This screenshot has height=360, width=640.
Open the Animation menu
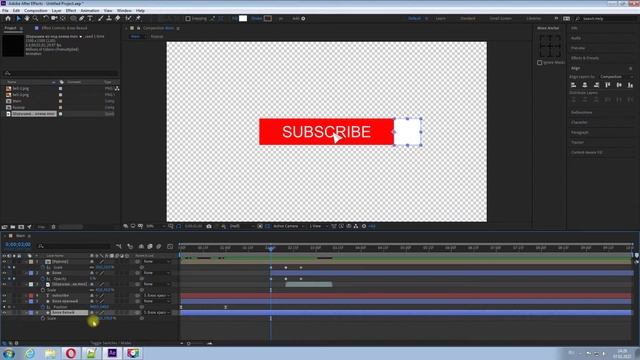pos(89,11)
